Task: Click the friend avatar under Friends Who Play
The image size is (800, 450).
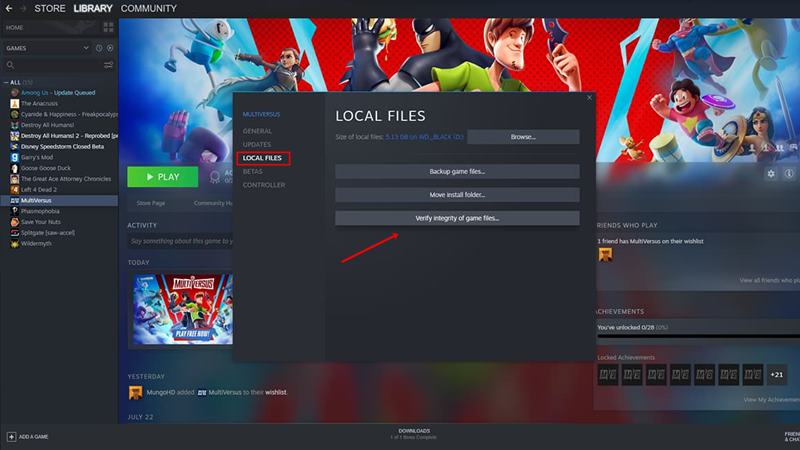Action: [606, 255]
